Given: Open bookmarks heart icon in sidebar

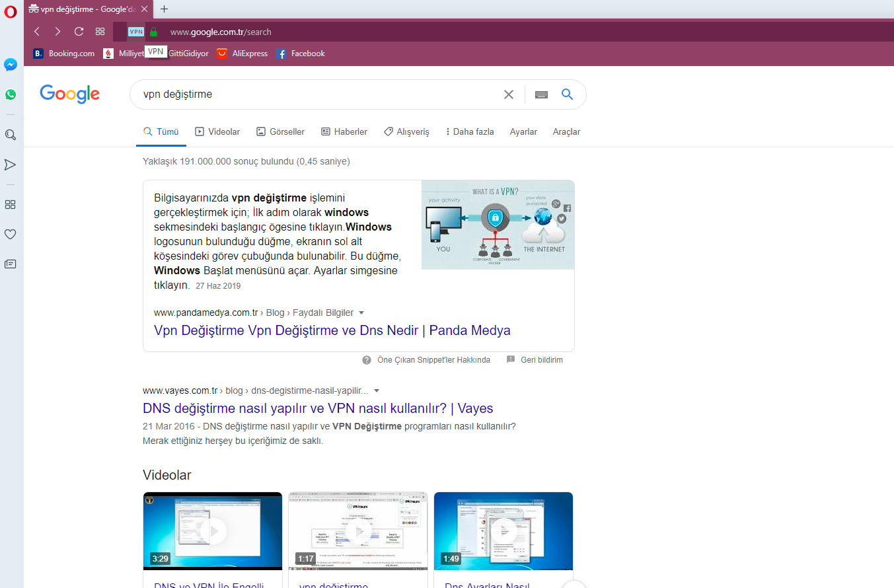Looking at the screenshot, I should (x=11, y=234).
